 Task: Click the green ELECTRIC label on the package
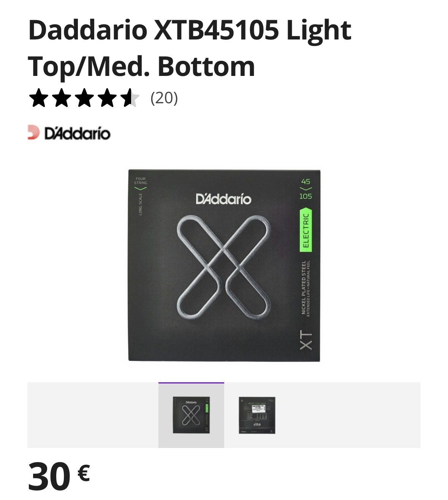(306, 230)
